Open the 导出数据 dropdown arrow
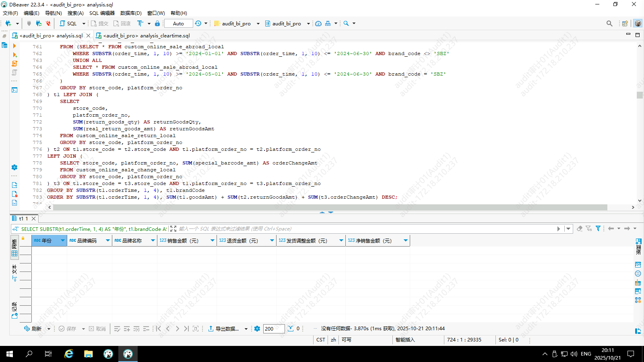This screenshot has height=362, width=644. [246, 329]
